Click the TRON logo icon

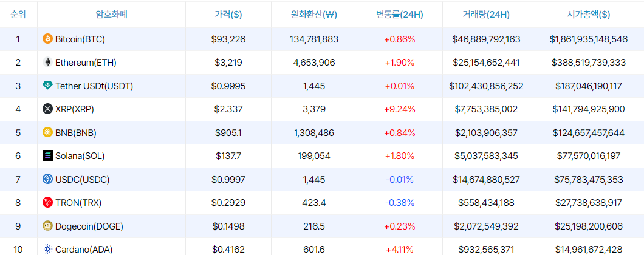[47, 202]
